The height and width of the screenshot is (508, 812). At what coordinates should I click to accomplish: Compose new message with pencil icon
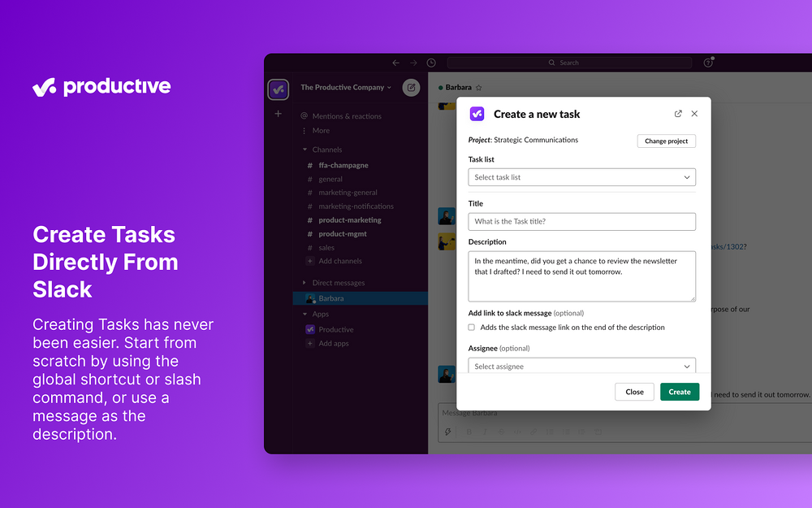click(411, 88)
